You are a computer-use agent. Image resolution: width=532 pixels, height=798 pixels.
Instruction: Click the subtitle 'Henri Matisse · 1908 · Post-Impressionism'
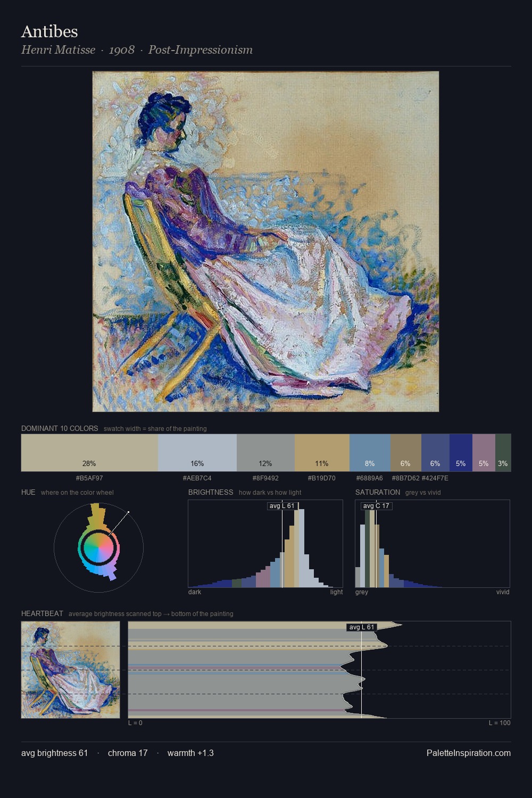137,50
